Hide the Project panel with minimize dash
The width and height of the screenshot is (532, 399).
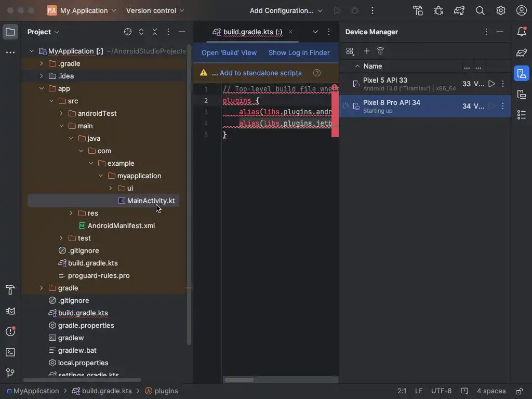(x=182, y=32)
